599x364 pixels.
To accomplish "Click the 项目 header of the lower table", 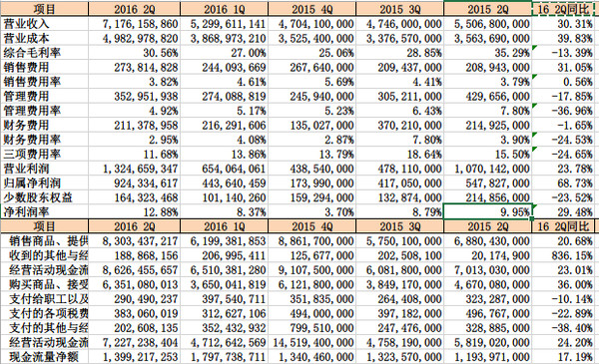I will pos(45,226).
